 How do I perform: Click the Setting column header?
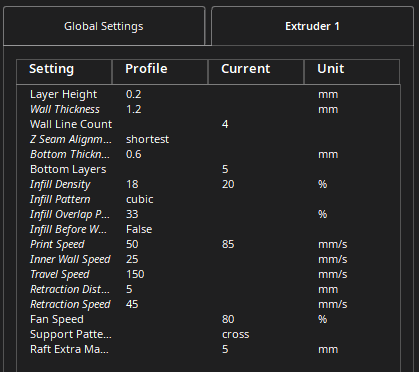(x=64, y=72)
